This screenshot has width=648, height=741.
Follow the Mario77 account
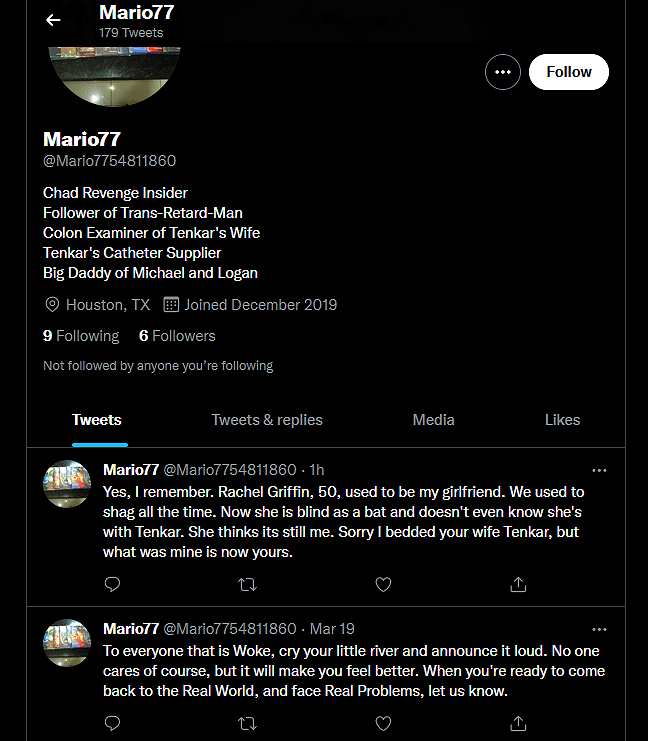tap(568, 72)
